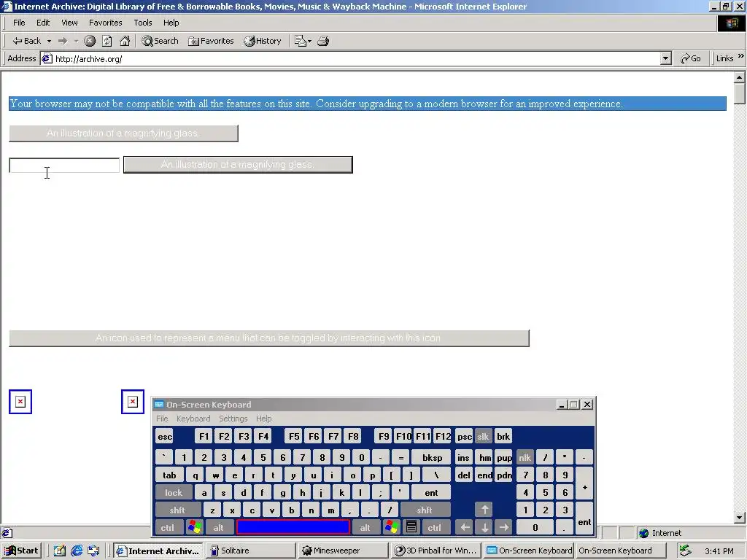Click the down arrow key on keyboard
The width and height of the screenshot is (747, 560).
[484, 528]
